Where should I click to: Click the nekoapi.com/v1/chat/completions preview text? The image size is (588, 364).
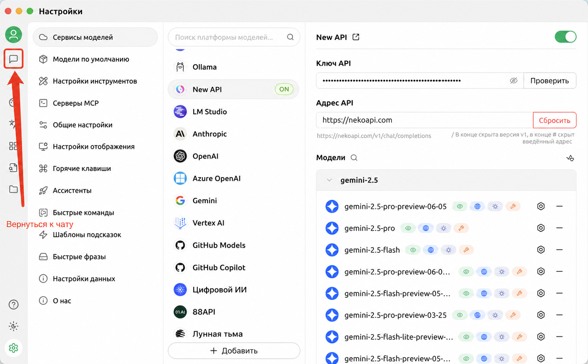coord(374,136)
